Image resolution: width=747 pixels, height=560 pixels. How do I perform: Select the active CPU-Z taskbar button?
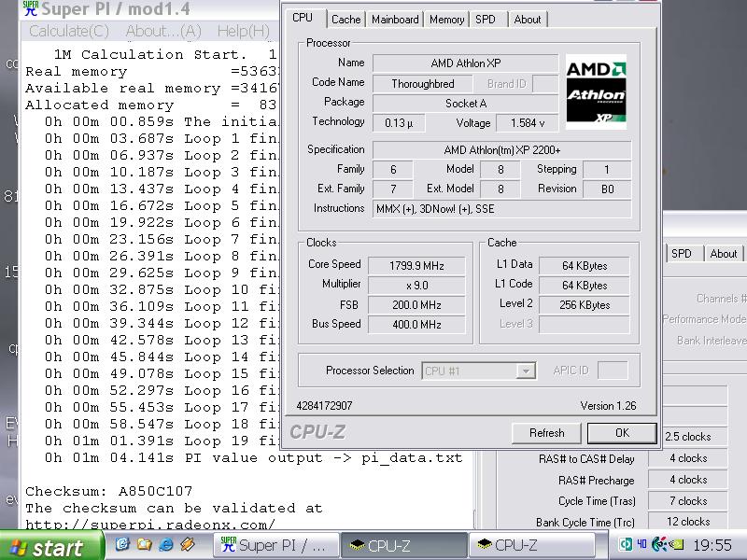click(404, 545)
